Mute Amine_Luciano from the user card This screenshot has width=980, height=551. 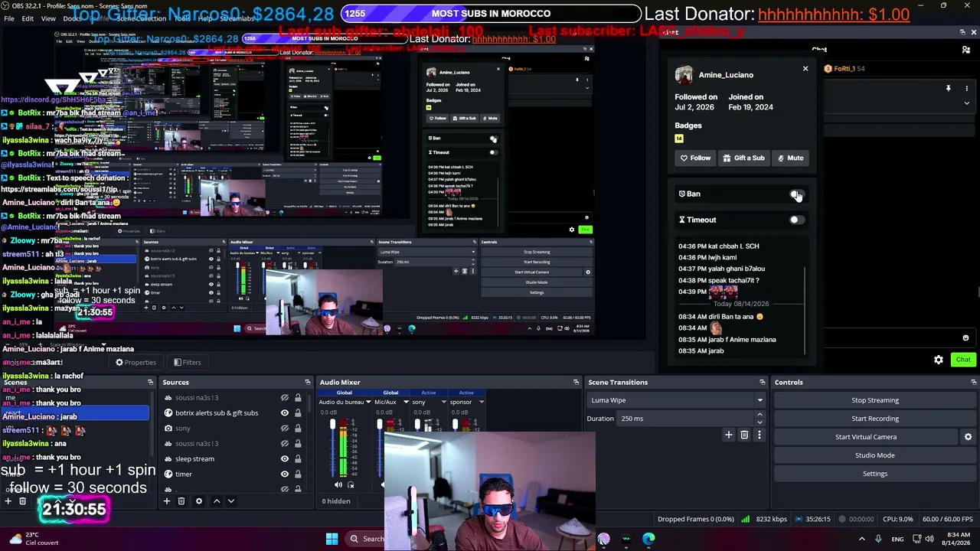coord(790,158)
